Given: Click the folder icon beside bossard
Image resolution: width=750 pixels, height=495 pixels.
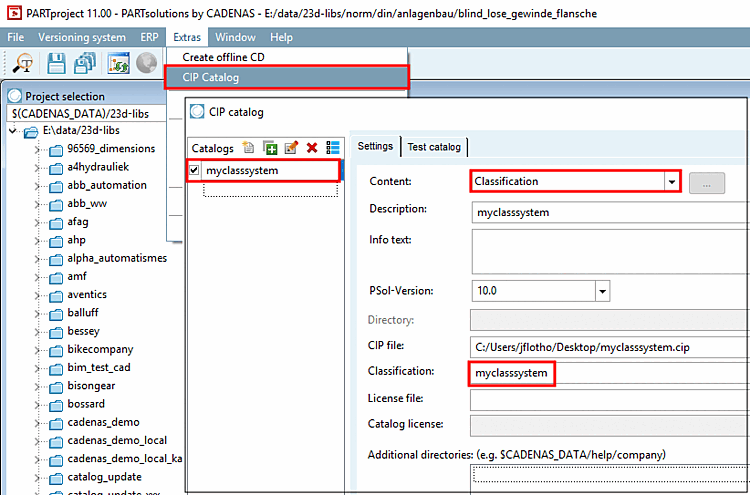Looking at the screenshot, I should pyautogui.click(x=56, y=406).
